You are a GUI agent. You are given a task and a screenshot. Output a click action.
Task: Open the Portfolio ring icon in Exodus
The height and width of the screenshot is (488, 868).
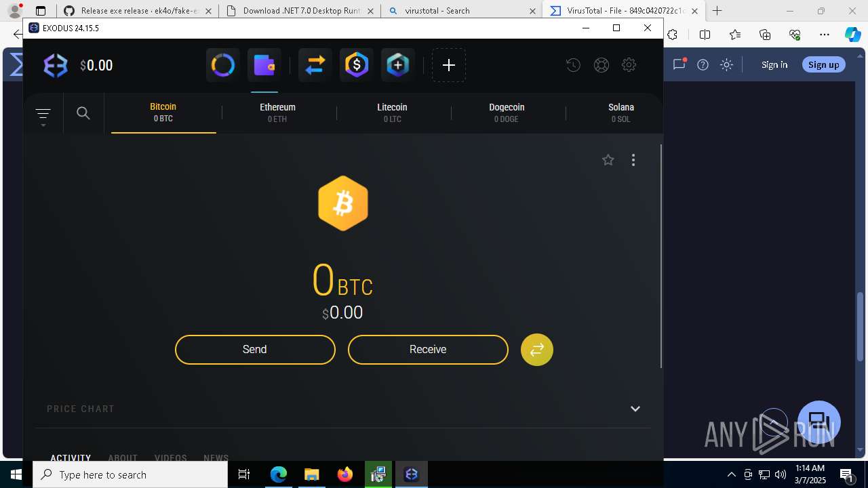coord(223,65)
